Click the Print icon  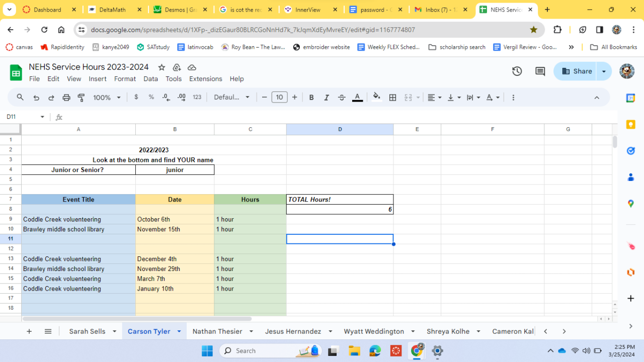[x=66, y=98]
